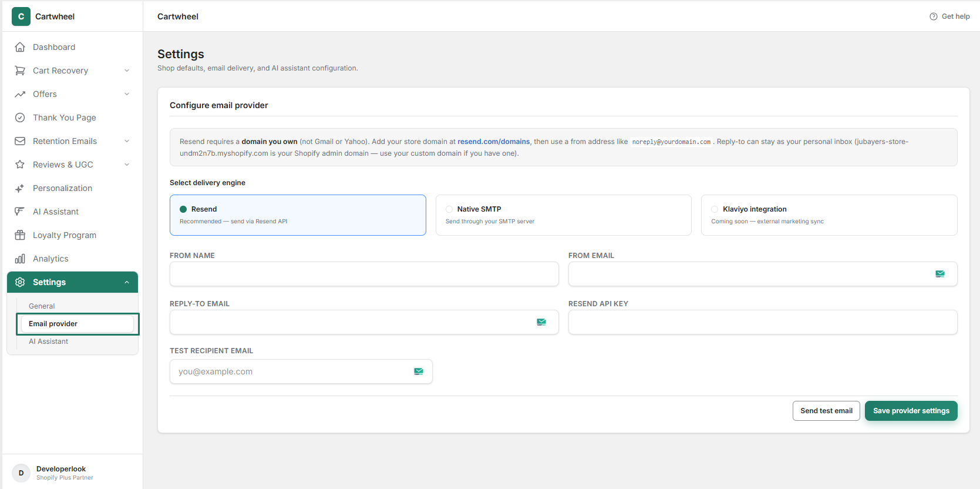The image size is (980, 489).
Task: Open the Email provider sub-item
Action: click(77, 324)
